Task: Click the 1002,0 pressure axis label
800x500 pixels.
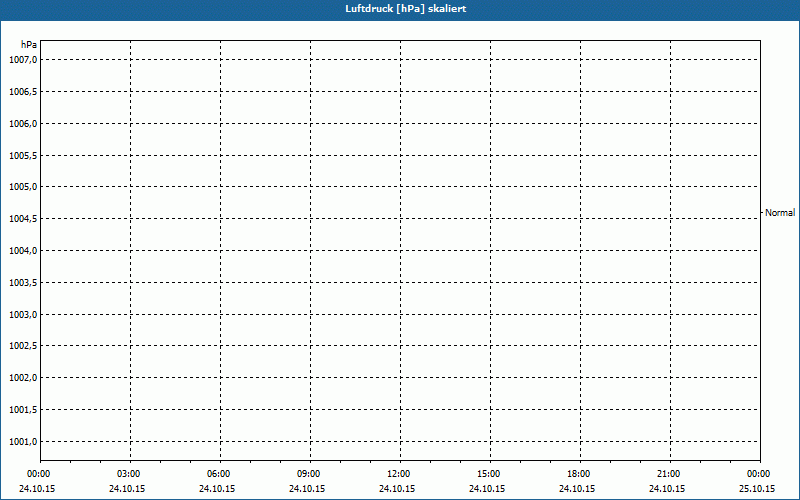Action: click(22, 378)
